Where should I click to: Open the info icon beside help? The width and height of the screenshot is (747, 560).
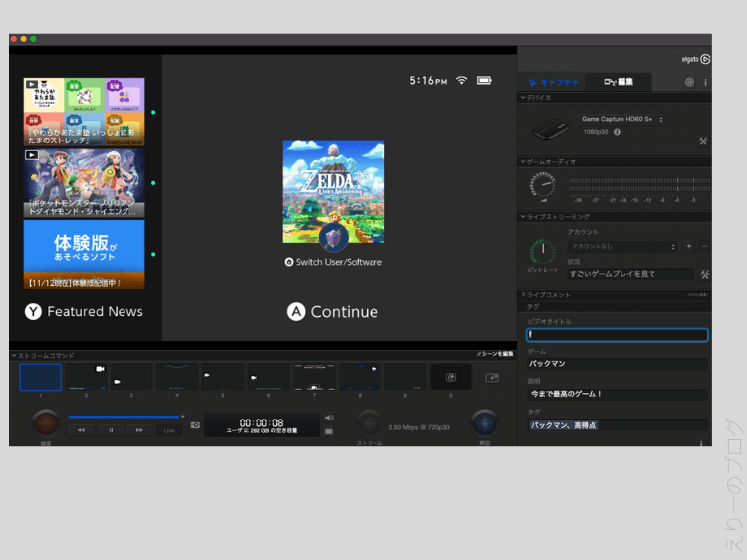[705, 82]
